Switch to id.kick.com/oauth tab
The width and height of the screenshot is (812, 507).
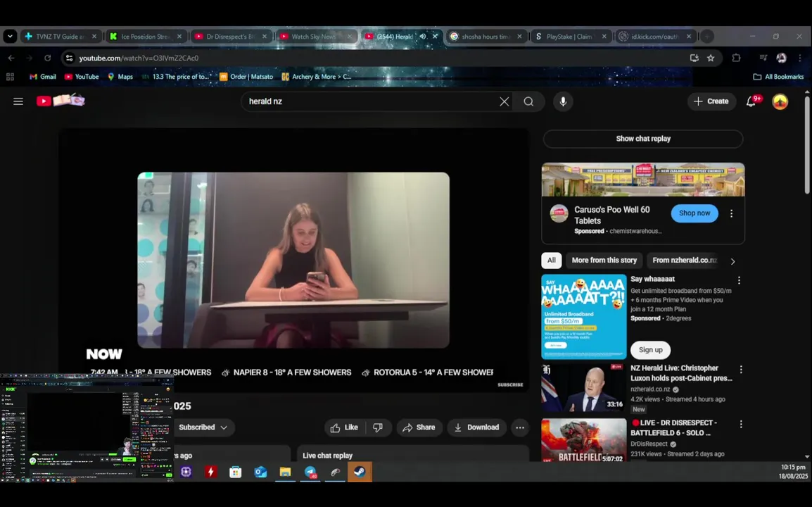[656, 37]
